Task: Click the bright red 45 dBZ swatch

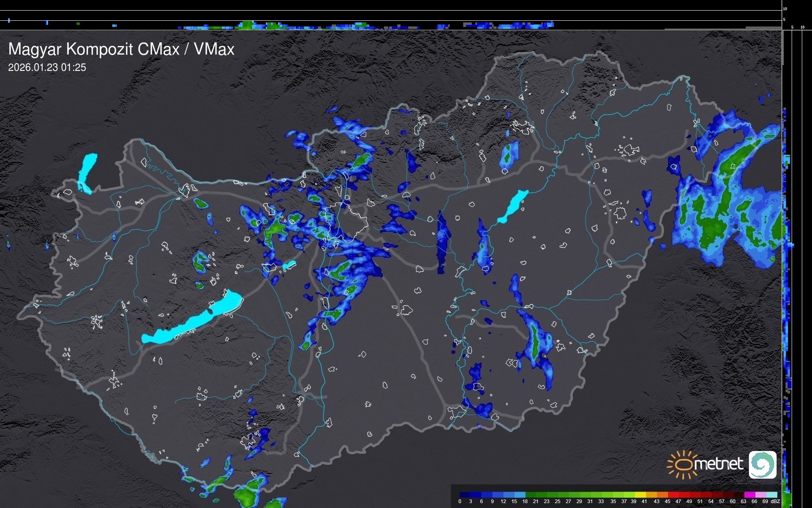Action: click(x=673, y=495)
